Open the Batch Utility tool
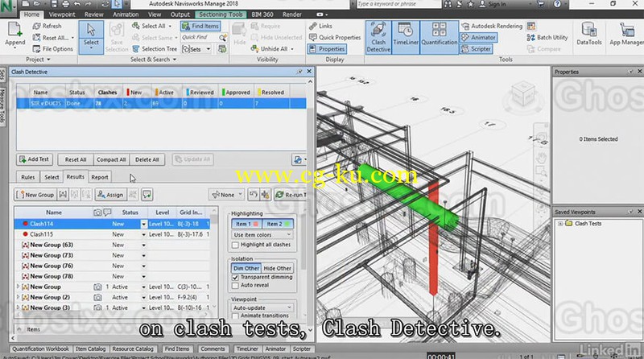644x359 pixels. [547, 37]
